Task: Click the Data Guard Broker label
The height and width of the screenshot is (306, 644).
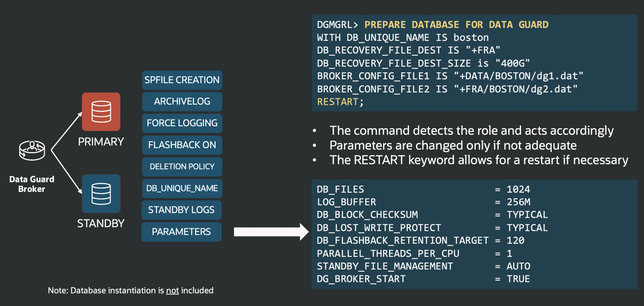Action: pos(32,184)
